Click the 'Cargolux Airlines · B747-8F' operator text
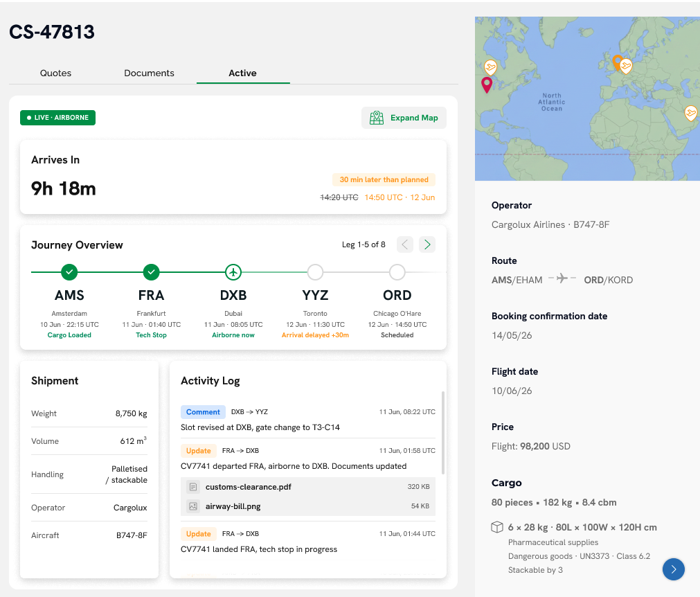 [550, 224]
